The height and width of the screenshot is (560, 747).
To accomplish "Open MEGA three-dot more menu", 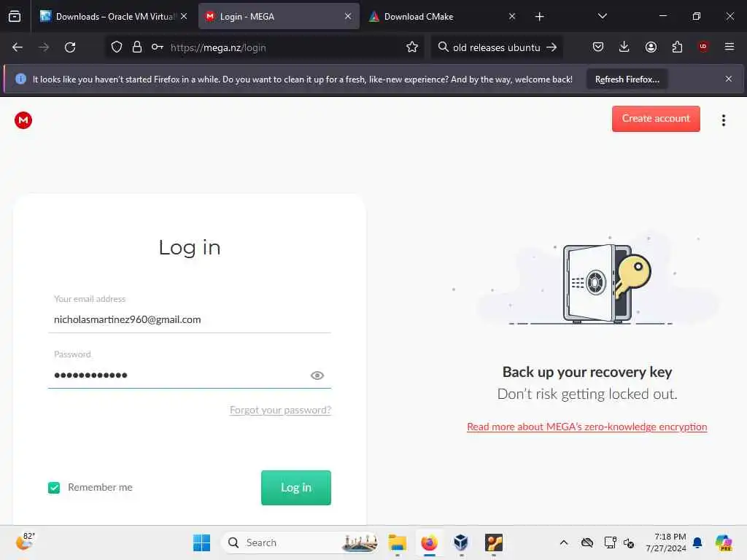I will [x=723, y=120].
